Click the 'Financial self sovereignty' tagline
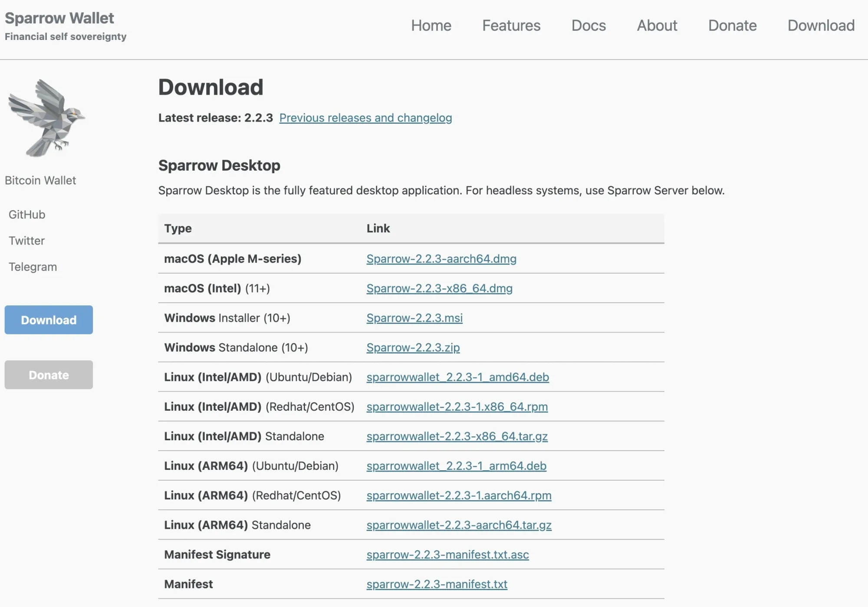This screenshot has width=868, height=607. 66,36
